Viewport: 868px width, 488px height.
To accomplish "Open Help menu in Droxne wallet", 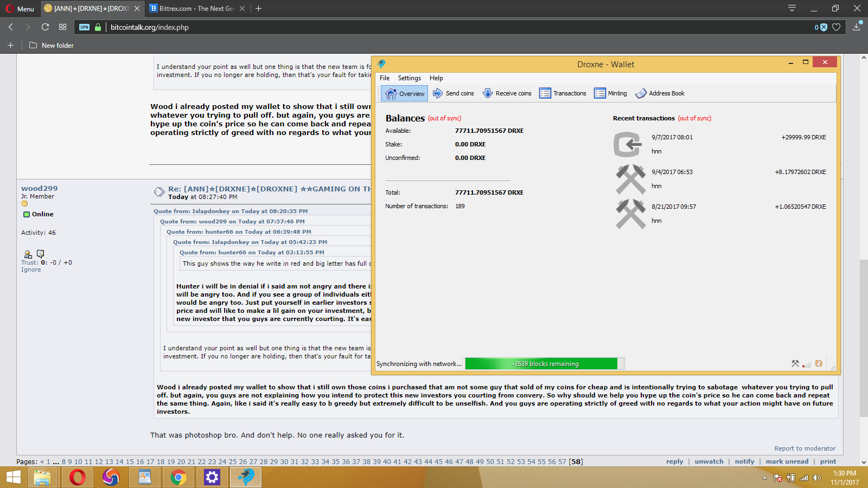I will point(436,78).
